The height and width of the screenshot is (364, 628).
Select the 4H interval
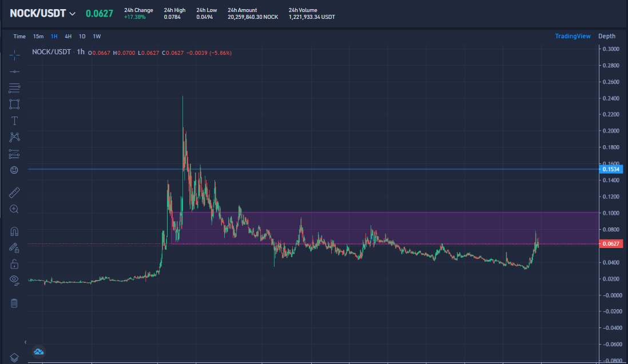click(x=68, y=37)
